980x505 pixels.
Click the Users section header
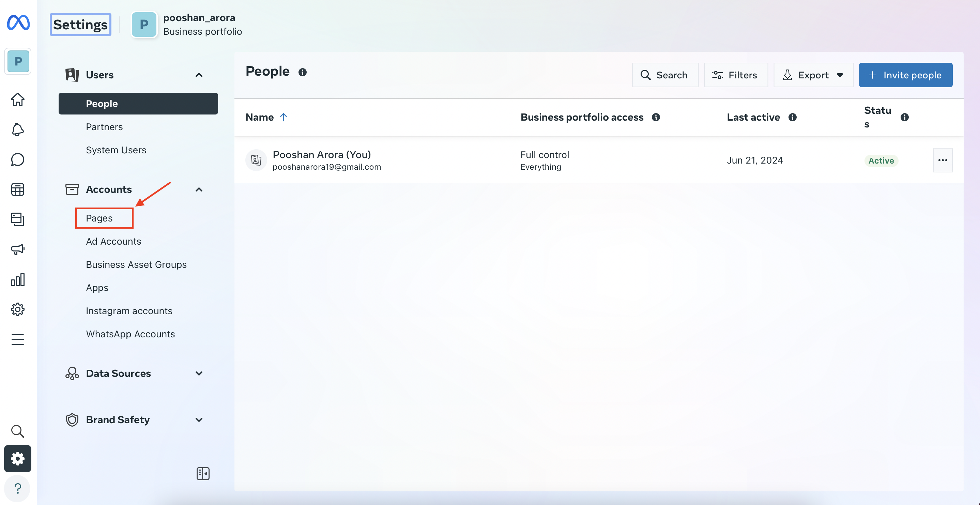(99, 75)
